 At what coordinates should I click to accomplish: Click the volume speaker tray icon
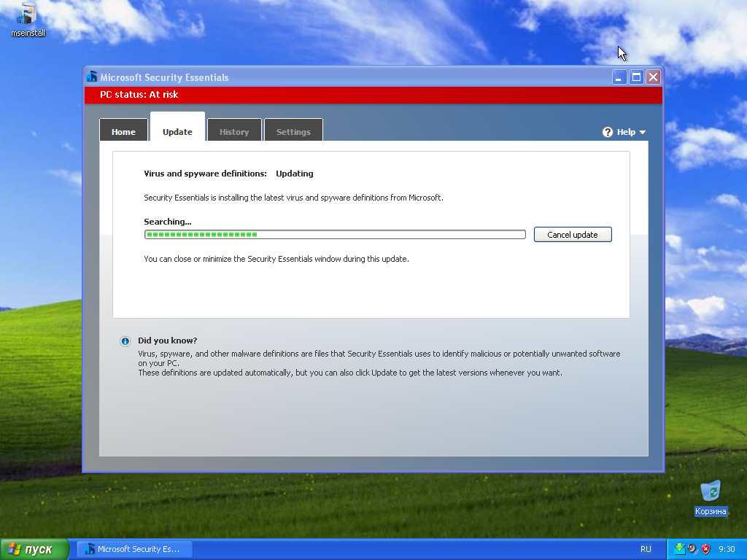point(692,549)
